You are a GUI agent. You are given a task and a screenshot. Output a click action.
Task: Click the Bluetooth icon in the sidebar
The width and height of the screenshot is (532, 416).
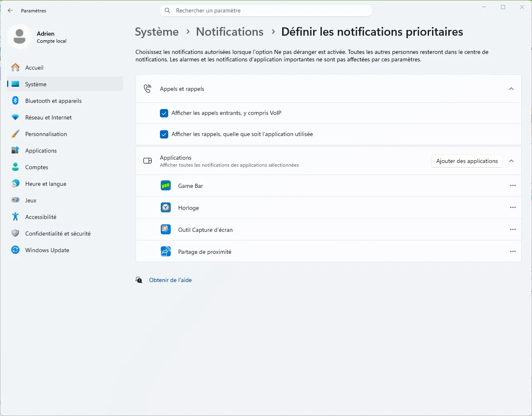15,100
